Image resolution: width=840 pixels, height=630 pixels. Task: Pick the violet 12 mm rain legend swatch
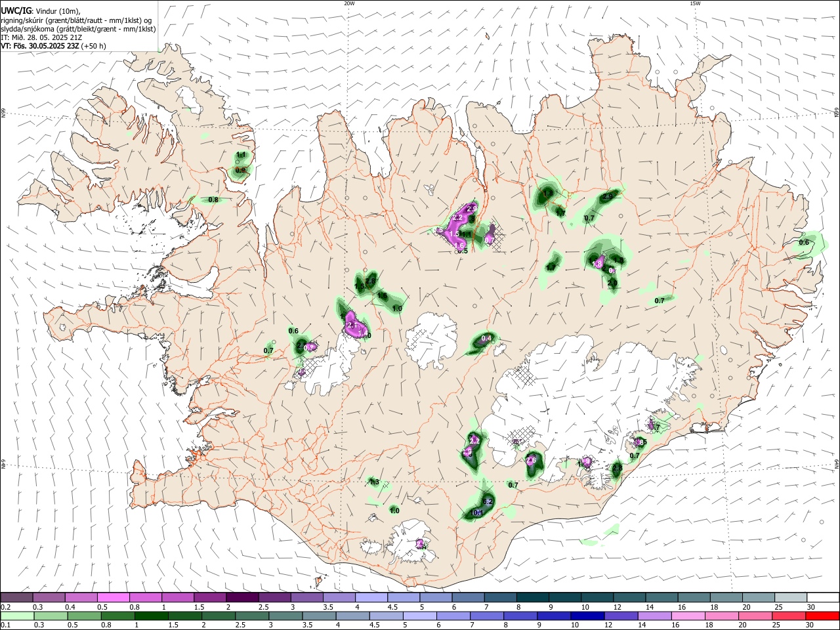click(621, 616)
